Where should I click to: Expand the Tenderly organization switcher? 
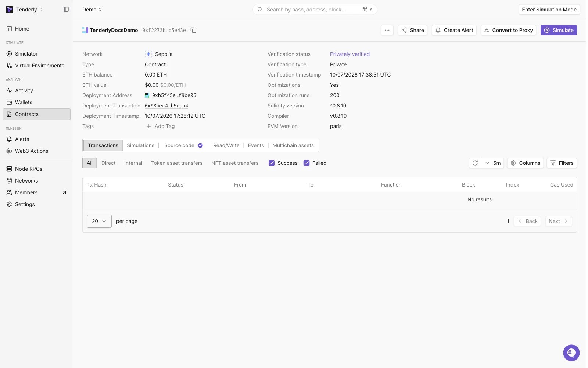[29, 10]
